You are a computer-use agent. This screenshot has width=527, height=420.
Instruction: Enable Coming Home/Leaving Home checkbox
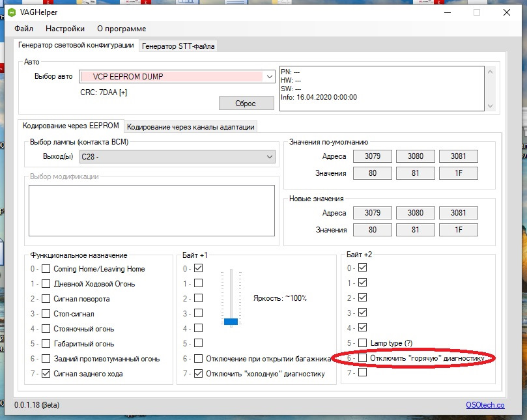pyautogui.click(x=46, y=268)
